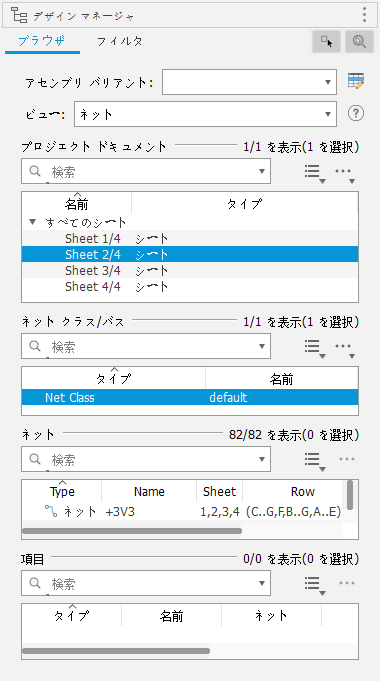Sort items by ネット column header
The height and width of the screenshot is (681, 380).
271,615
